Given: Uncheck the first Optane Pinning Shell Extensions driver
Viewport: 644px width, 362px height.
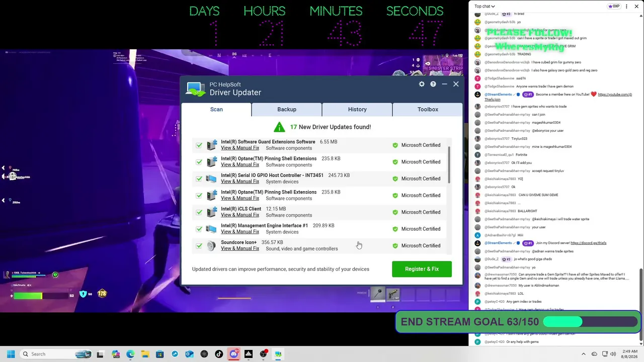Looking at the screenshot, I should pos(199,162).
